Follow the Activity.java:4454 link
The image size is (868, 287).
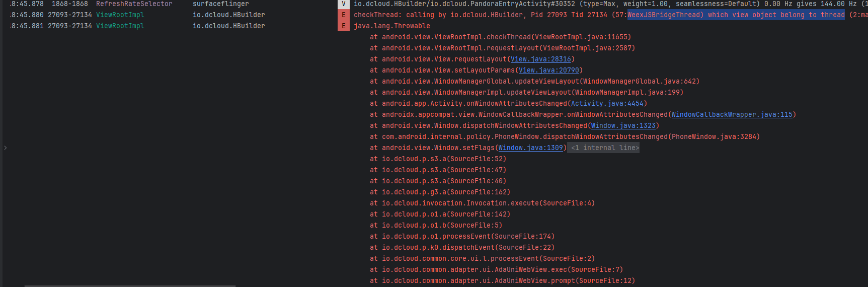click(607, 104)
